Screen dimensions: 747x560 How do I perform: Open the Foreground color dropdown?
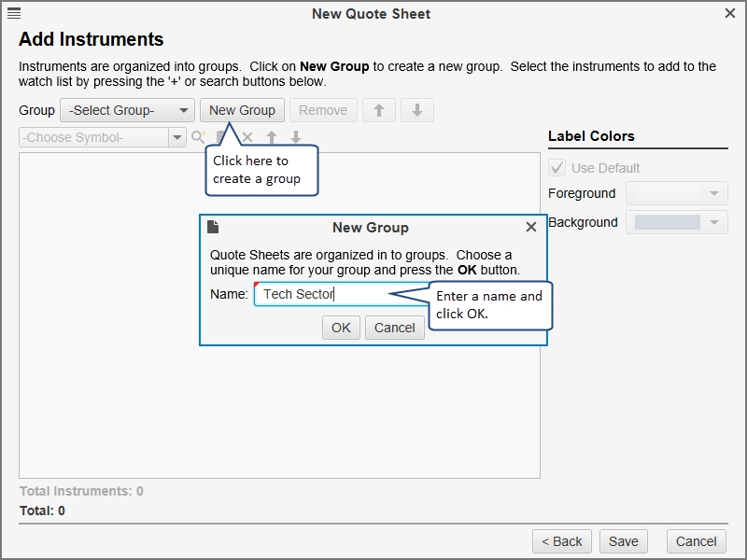(713, 194)
